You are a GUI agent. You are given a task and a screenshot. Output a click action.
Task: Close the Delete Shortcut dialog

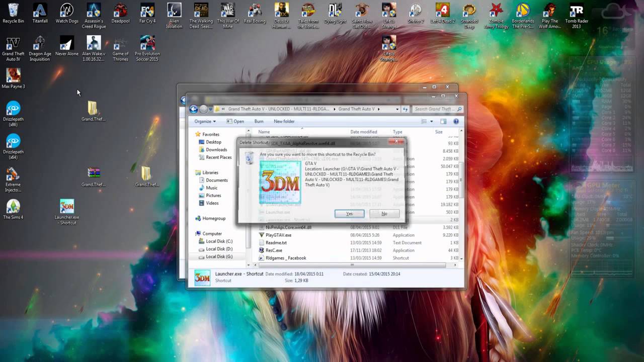point(396,141)
